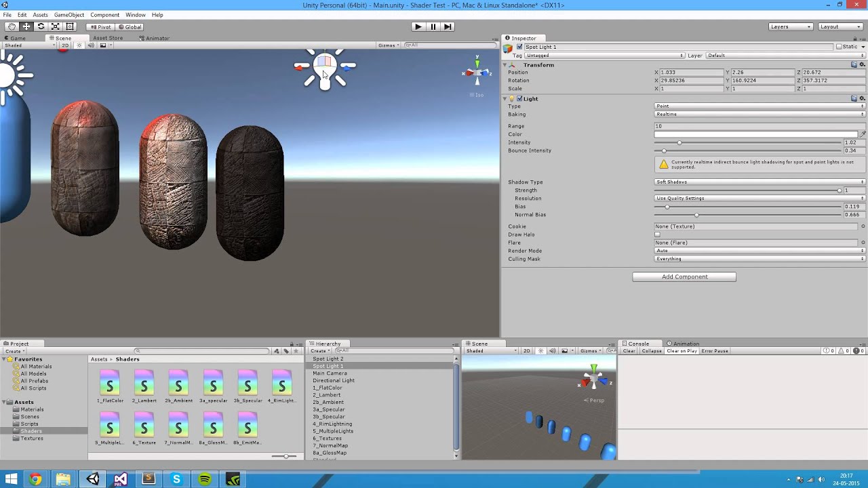This screenshot has width=868, height=488.
Task: Click the main Scene view search field
Action: [451, 45]
